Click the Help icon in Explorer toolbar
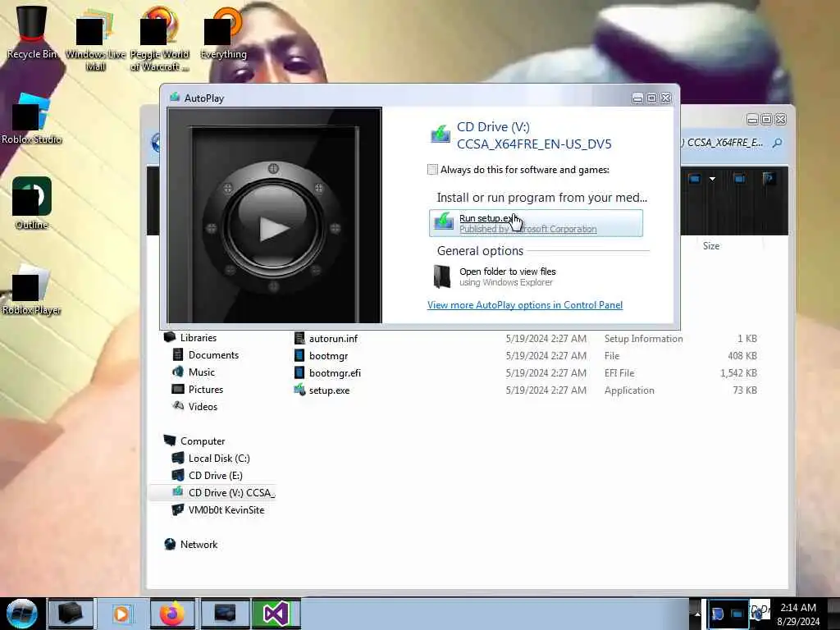 (x=769, y=178)
